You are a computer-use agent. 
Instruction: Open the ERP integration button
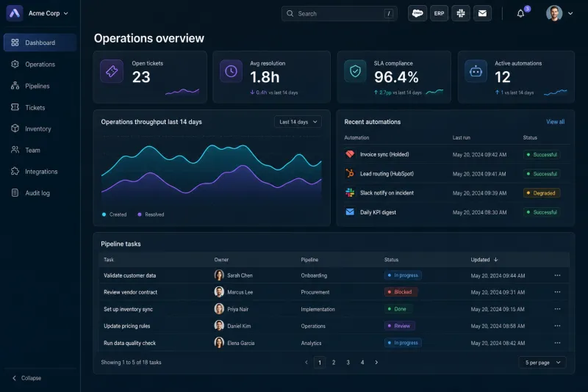pyautogui.click(x=439, y=13)
